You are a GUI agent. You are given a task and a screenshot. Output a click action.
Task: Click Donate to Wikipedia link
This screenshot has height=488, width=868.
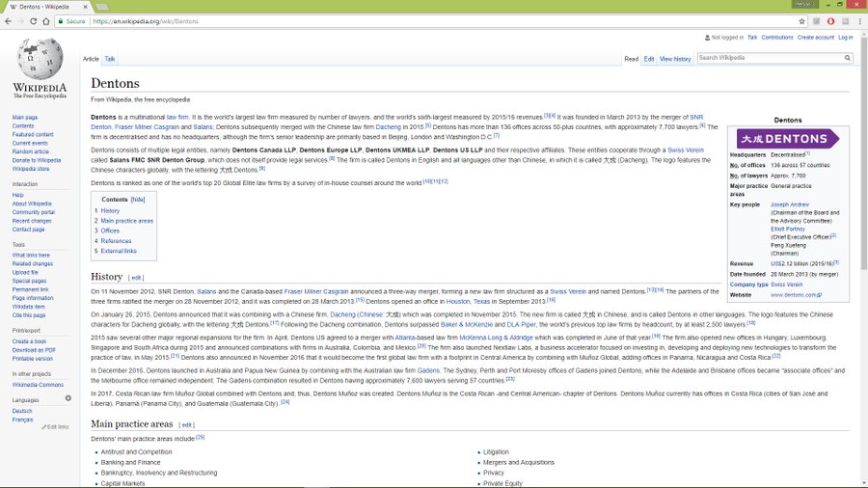37,160
